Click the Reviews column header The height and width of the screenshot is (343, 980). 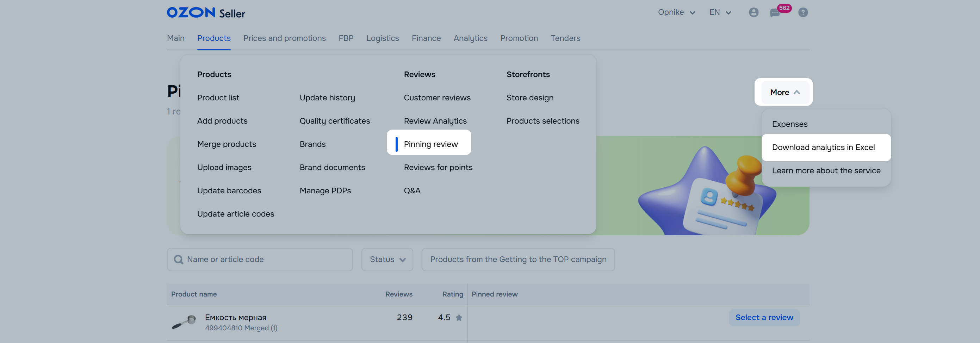[x=398, y=294]
